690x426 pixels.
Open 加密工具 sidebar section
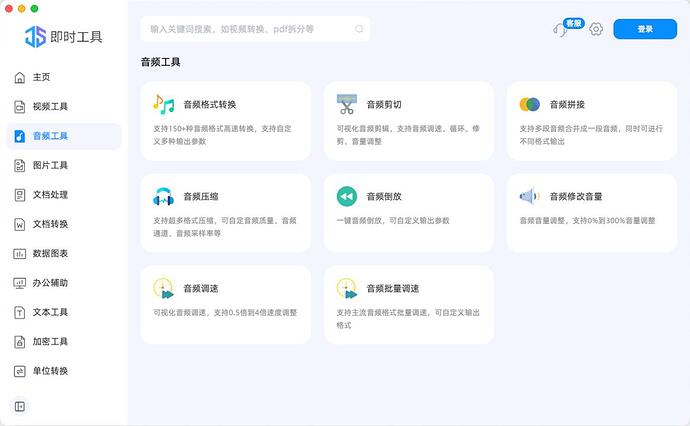[x=50, y=341]
